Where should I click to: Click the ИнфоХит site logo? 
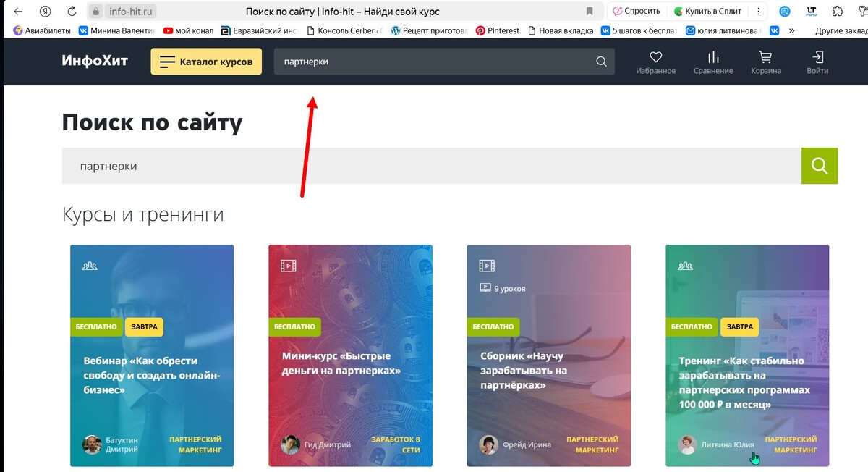pyautogui.click(x=95, y=61)
